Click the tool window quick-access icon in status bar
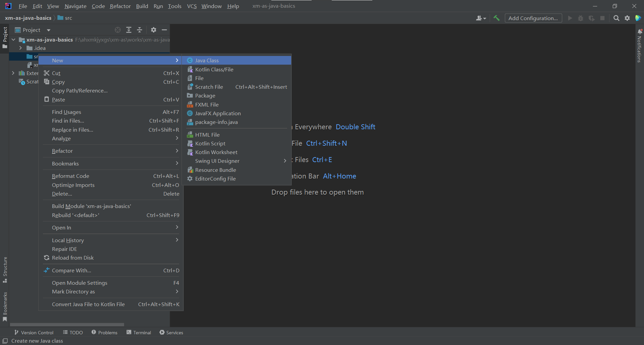Viewport: 644px width, 345px height. pyautogui.click(x=5, y=341)
